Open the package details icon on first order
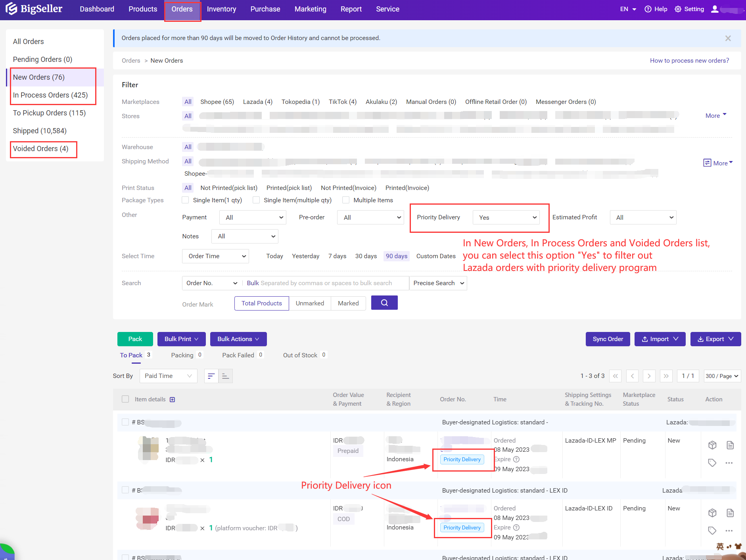The height and width of the screenshot is (560, 746). [x=712, y=445]
